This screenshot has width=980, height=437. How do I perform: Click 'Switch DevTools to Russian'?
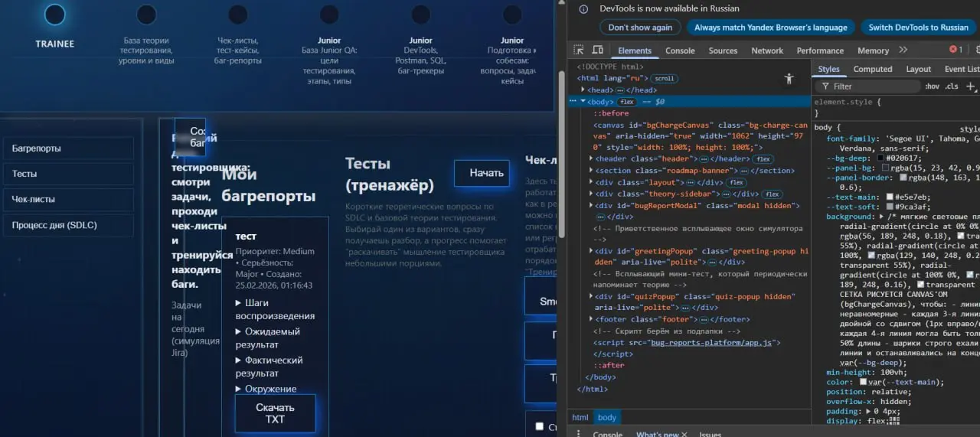coord(918,28)
